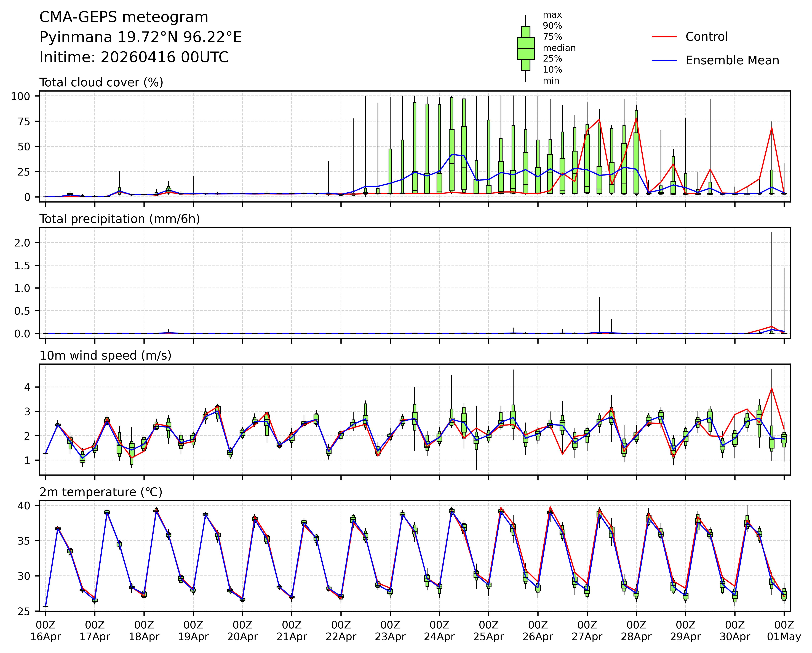Click the median label in legend
Image resolution: width=812 pixels, height=653 pixels.
559,48
